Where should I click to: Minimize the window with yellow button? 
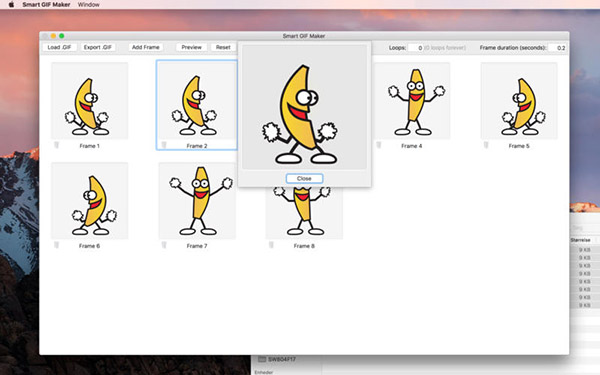click(53, 36)
